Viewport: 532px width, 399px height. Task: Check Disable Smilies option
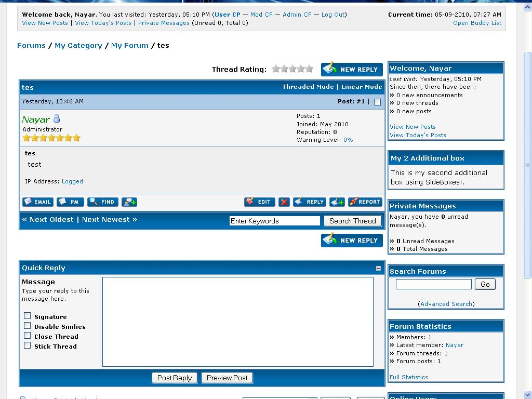(x=27, y=326)
